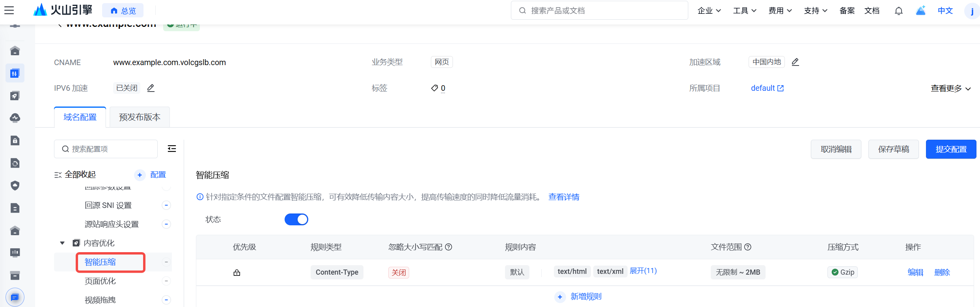Switch to the 预发布版本 tab
The width and height of the screenshot is (980, 307).
click(140, 117)
